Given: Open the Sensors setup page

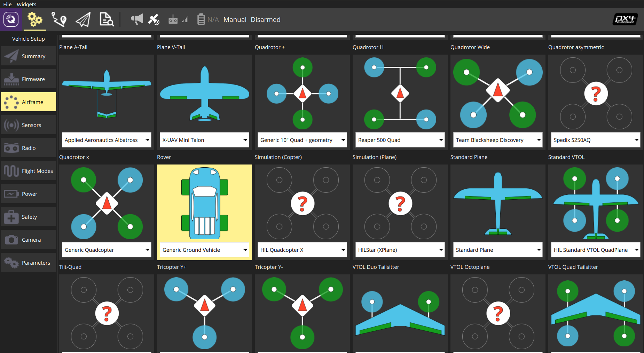Looking at the screenshot, I should [x=29, y=125].
